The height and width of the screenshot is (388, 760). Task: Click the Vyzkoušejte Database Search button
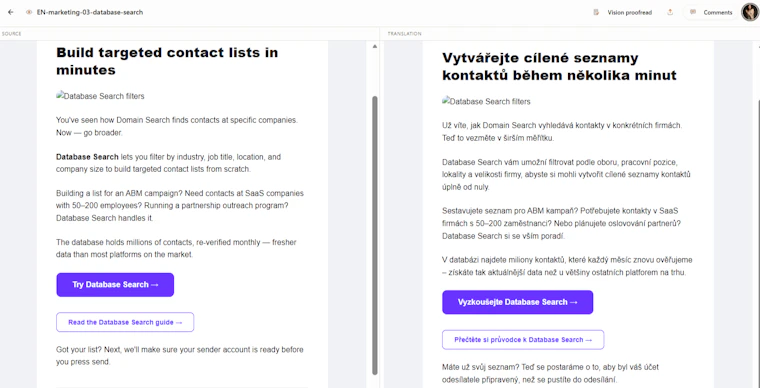[518, 302]
